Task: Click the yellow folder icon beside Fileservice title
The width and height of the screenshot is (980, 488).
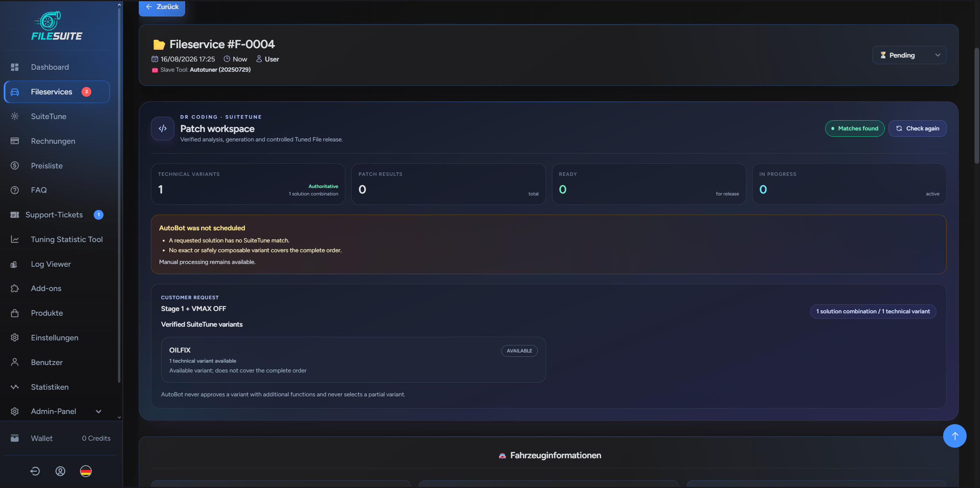Action: point(159,45)
